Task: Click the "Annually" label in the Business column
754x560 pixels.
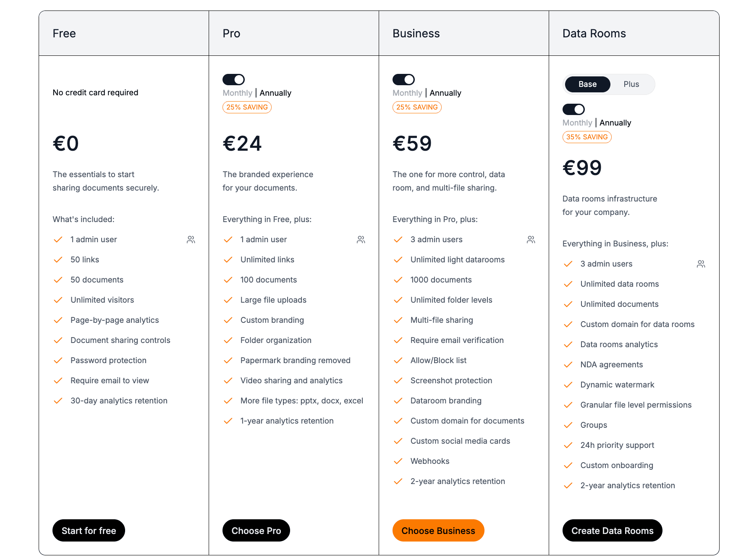Action: coord(445,93)
